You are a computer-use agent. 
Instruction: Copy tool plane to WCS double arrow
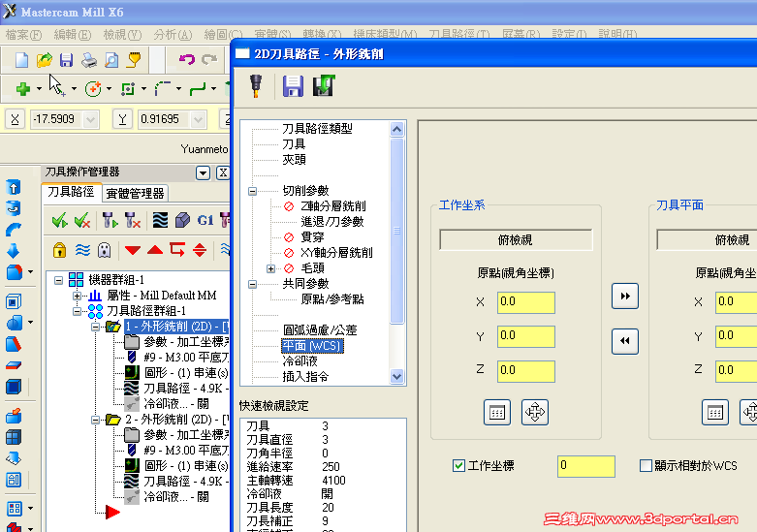(x=625, y=341)
